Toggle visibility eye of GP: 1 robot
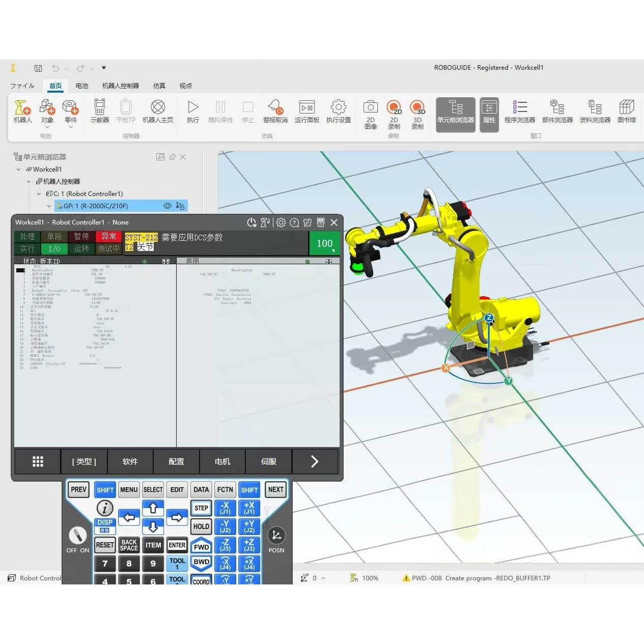Image resolution: width=644 pixels, height=644 pixels. coord(167,206)
